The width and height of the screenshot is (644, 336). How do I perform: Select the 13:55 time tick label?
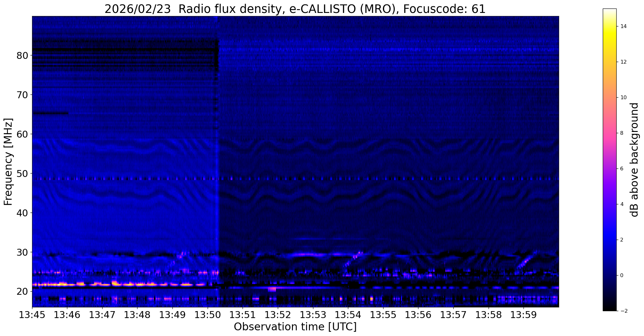[x=383, y=315]
